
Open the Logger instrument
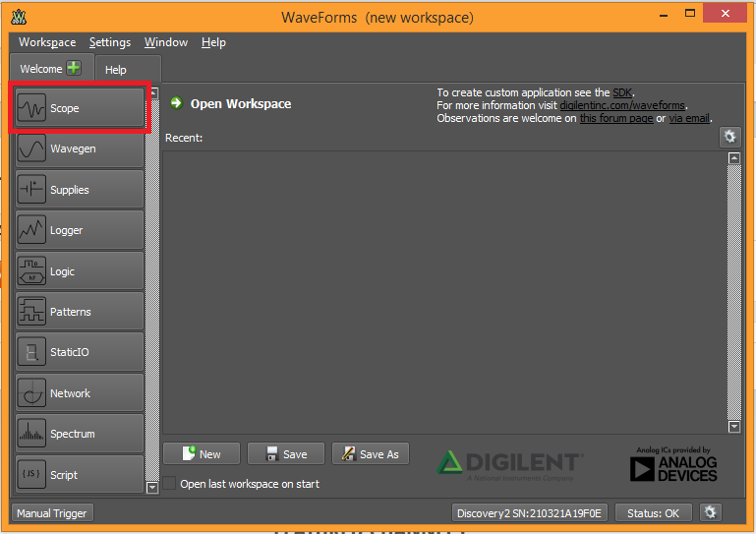(x=80, y=230)
